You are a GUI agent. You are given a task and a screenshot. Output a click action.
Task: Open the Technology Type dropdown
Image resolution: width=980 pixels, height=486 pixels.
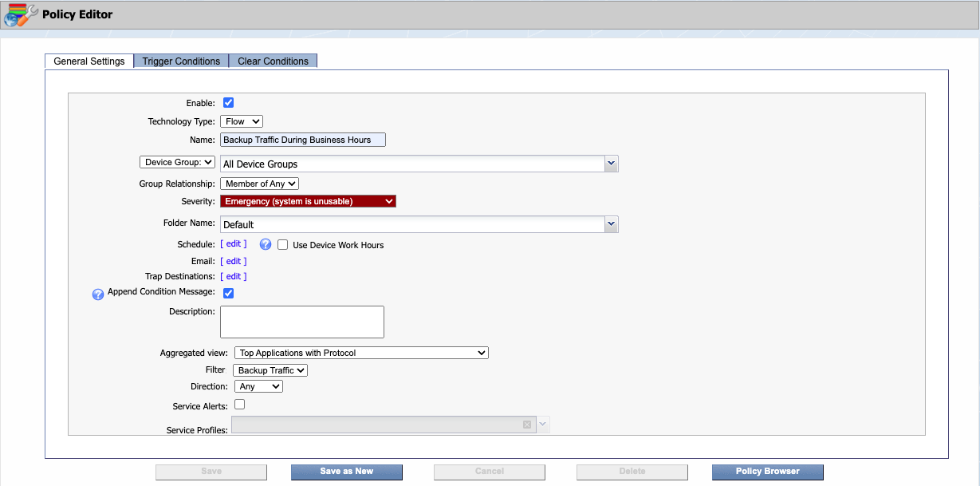(x=242, y=122)
